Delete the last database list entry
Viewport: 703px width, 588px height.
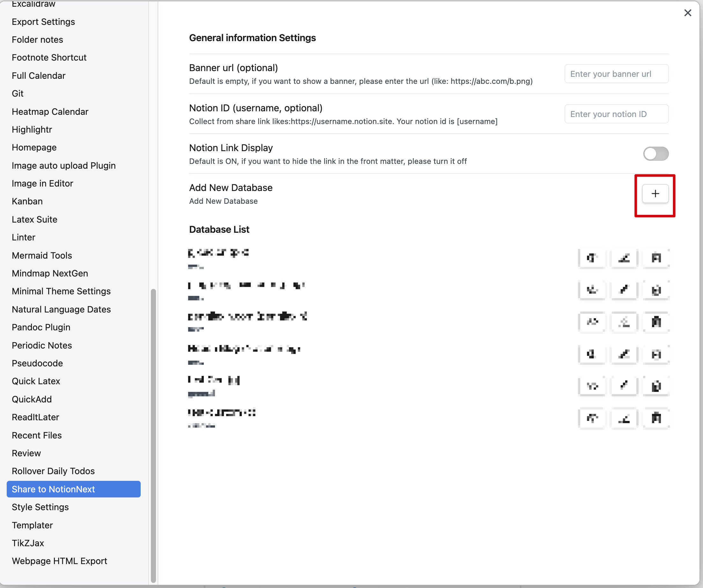[x=656, y=418]
